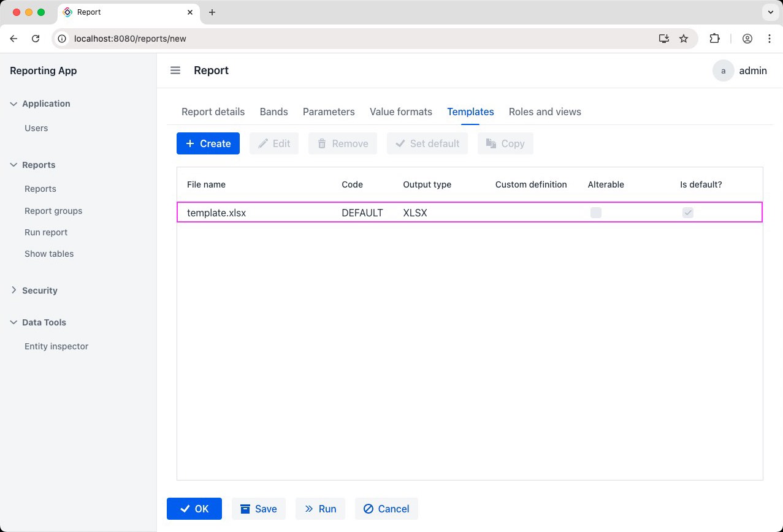
Task: Open Entity inspector in sidebar
Action: tap(56, 346)
